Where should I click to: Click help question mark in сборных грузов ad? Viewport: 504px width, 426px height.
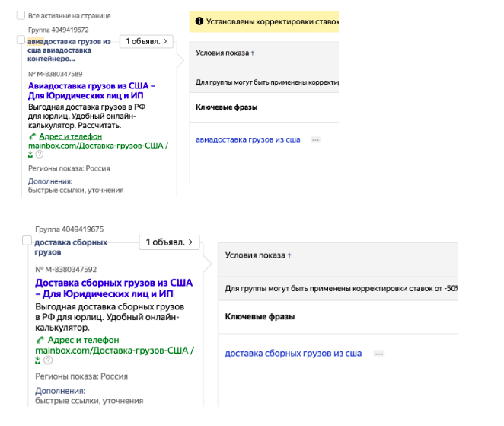[x=47, y=360]
